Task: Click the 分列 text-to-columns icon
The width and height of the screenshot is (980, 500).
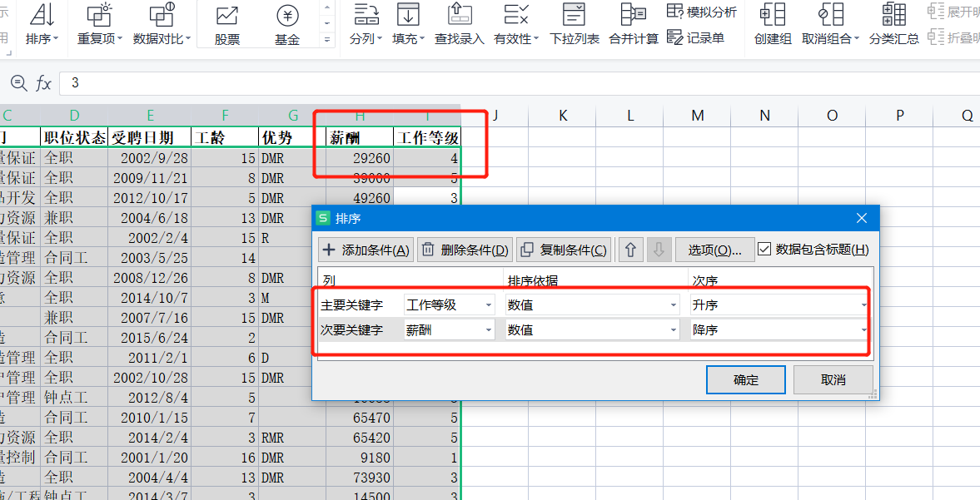Action: 366,15
